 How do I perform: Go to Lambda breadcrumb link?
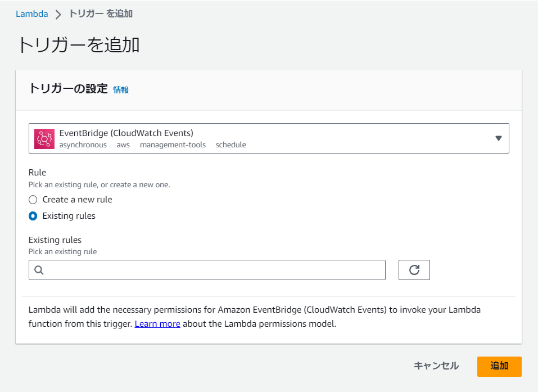32,14
